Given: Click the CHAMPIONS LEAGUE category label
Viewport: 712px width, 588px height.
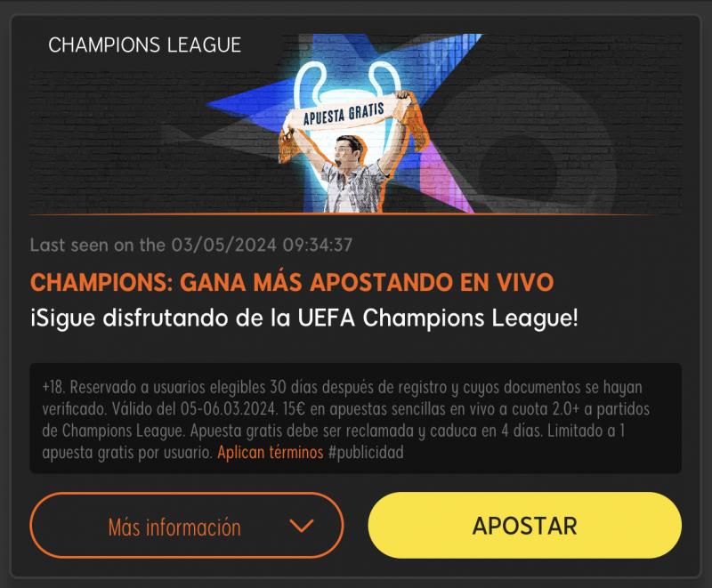Looking at the screenshot, I should click(144, 44).
